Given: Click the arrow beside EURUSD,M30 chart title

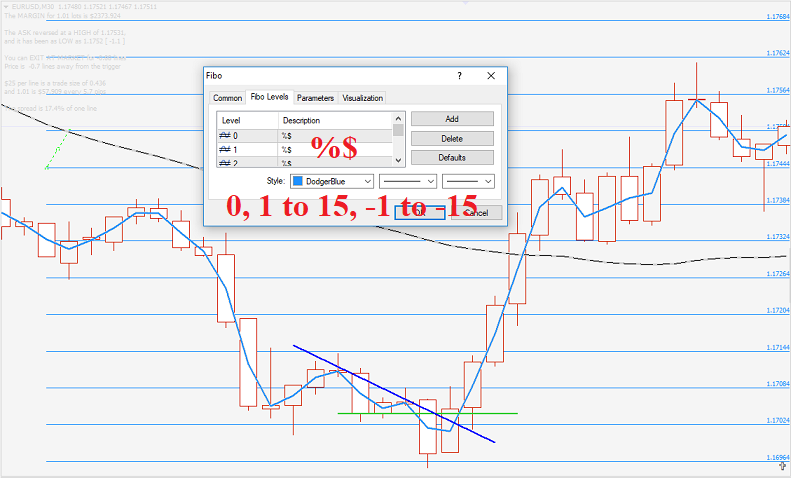Looking at the screenshot, I should [x=6, y=7].
